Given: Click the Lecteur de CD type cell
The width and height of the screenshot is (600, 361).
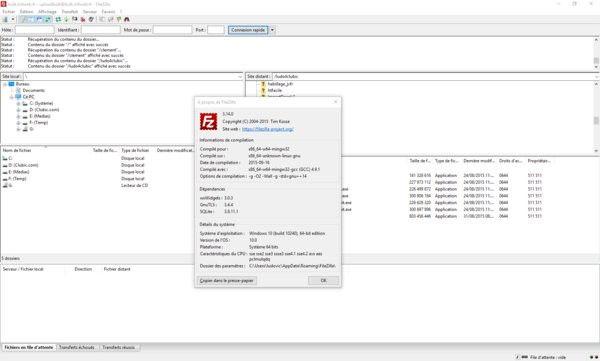Looking at the screenshot, I should click(135, 185).
